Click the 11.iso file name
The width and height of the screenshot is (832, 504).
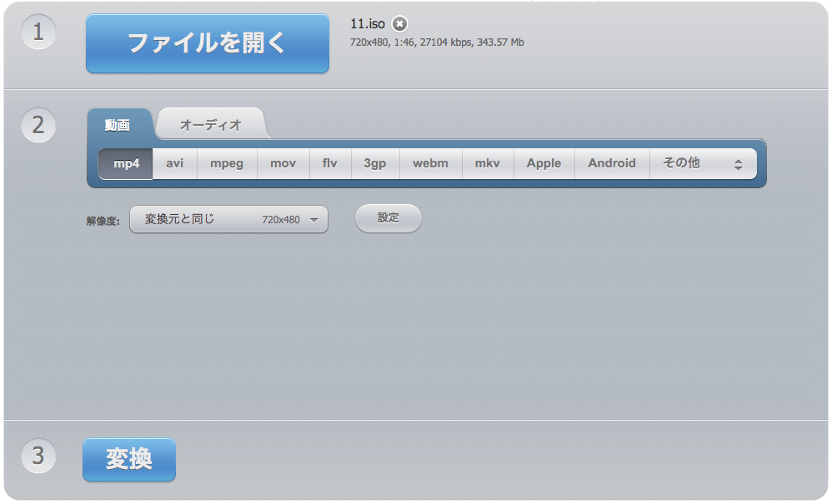(x=367, y=24)
